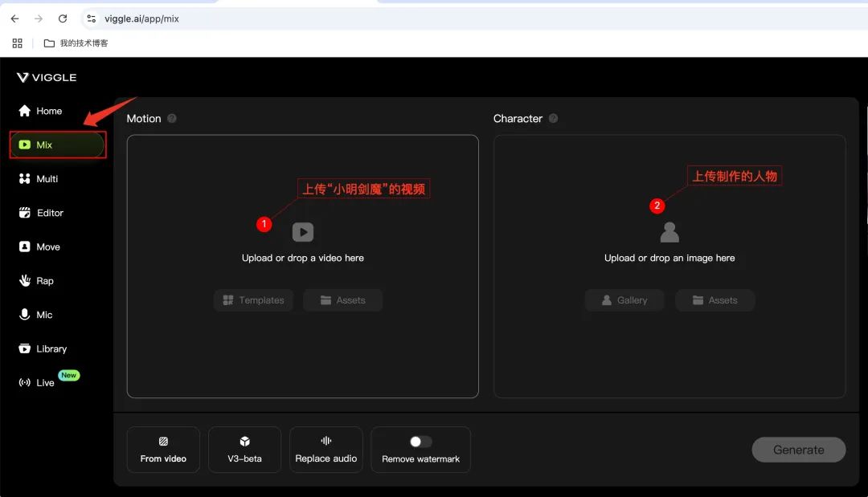The height and width of the screenshot is (497, 868).
Task: Toggle the Remove watermark switch
Action: [x=420, y=442]
